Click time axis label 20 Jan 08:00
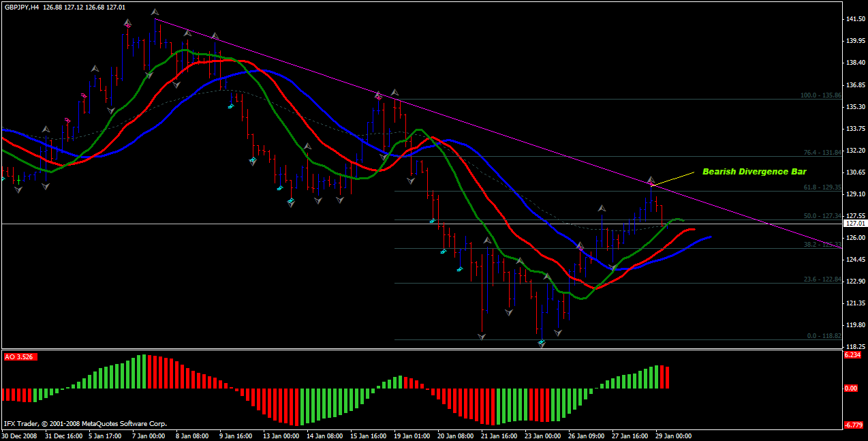The image size is (868, 441). (x=456, y=435)
